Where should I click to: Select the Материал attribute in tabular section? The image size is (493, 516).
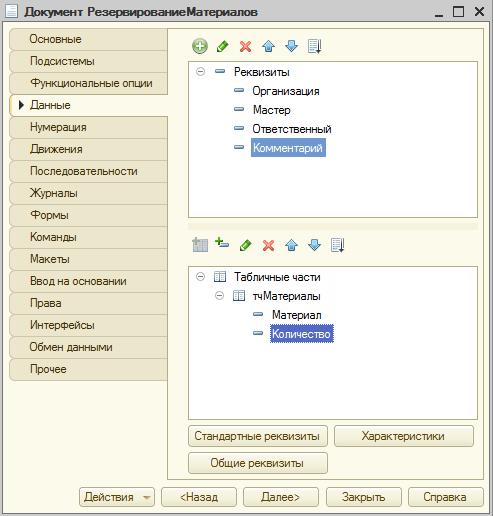(296, 315)
